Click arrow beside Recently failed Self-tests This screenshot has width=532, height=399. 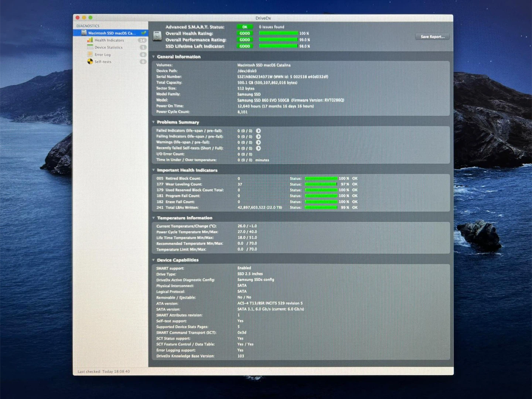(x=258, y=148)
